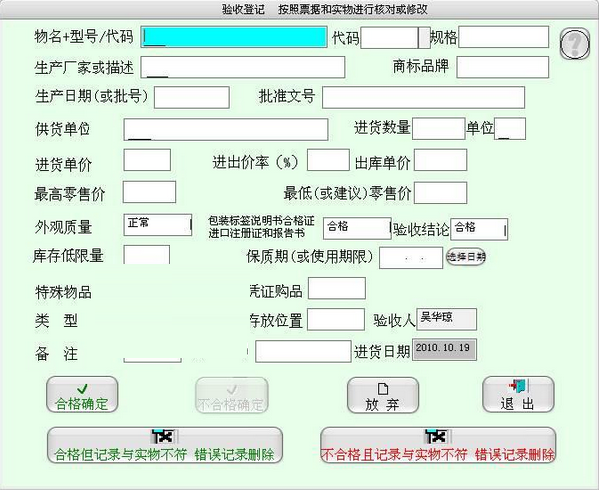The width and height of the screenshot is (599, 491).
Task: Click the grayed 不合格确定 checkmark button
Action: tap(232, 395)
